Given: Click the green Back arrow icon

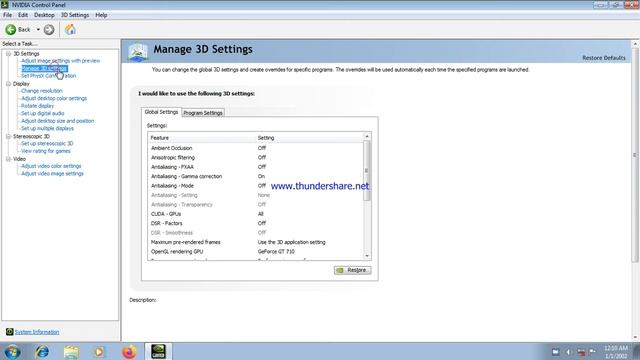Looking at the screenshot, I should coord(11,29).
